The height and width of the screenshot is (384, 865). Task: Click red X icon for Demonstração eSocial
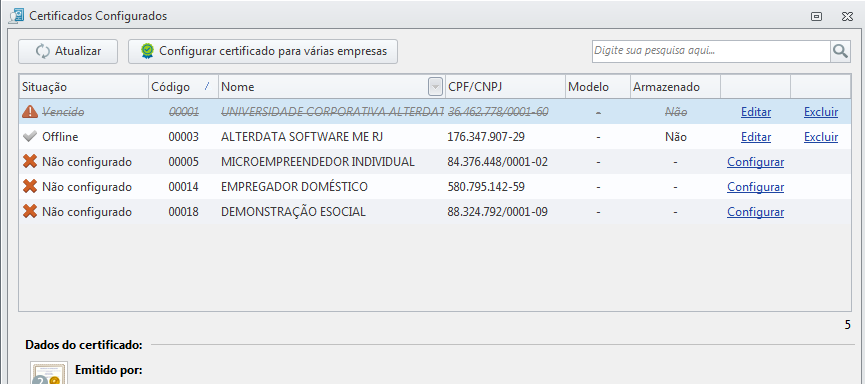pyautogui.click(x=30, y=211)
